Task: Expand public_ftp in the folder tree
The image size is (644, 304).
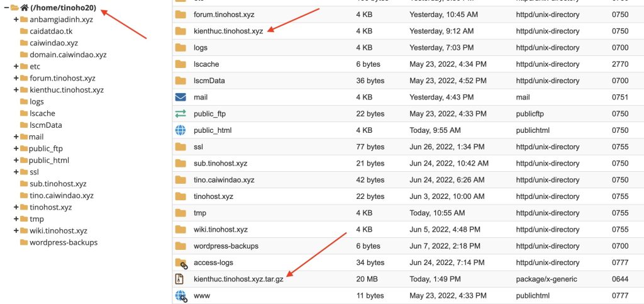Action: [x=16, y=149]
